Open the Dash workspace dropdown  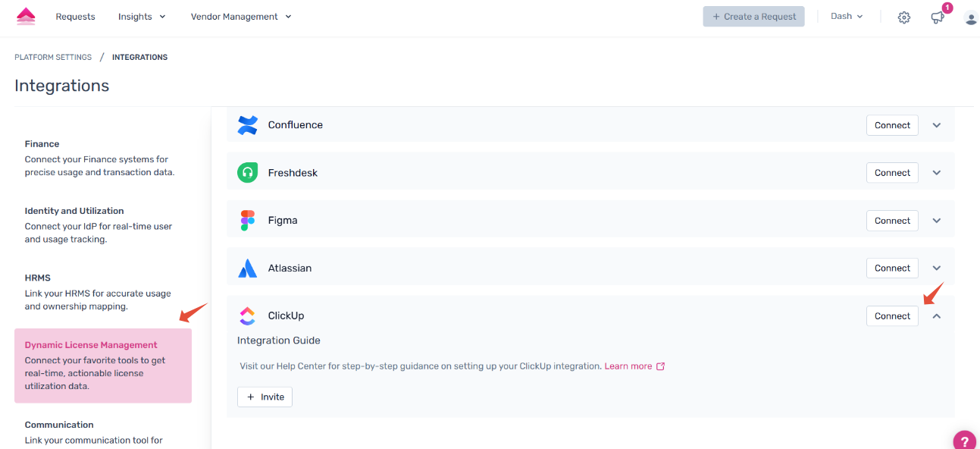tap(847, 16)
